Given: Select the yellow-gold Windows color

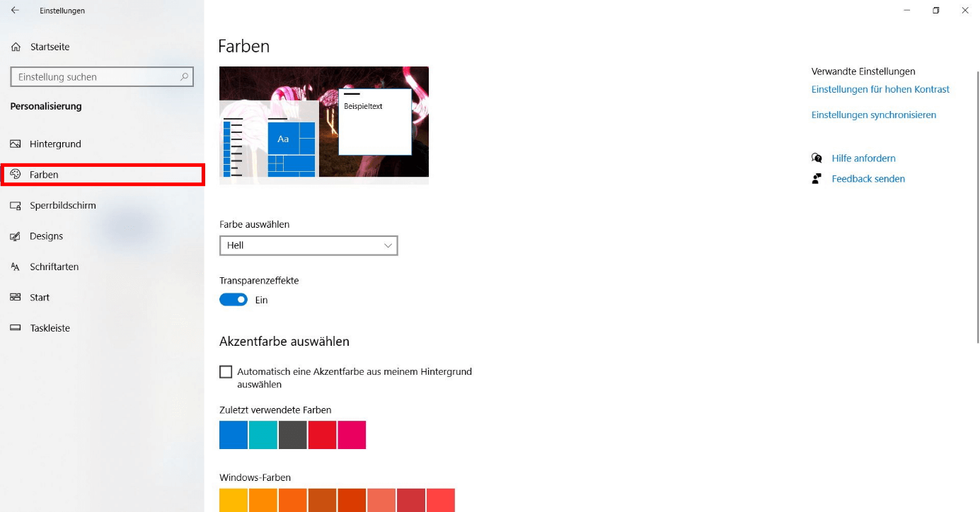Looking at the screenshot, I should tap(234, 500).
